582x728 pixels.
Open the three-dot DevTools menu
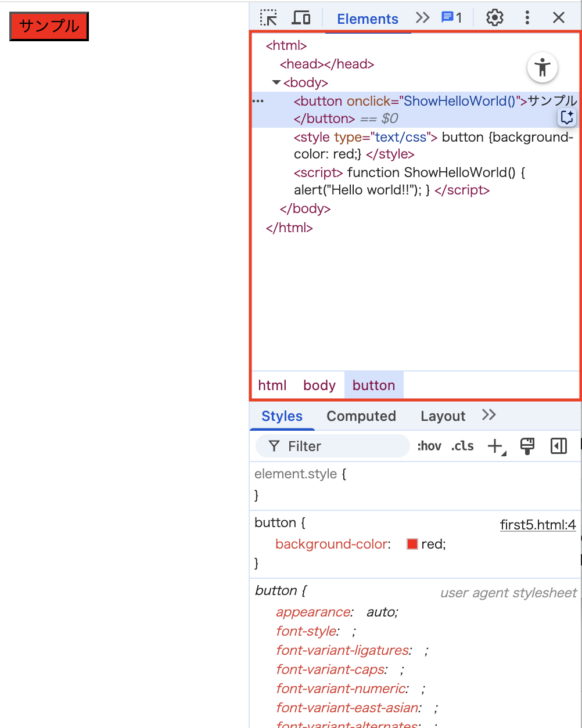click(527, 17)
